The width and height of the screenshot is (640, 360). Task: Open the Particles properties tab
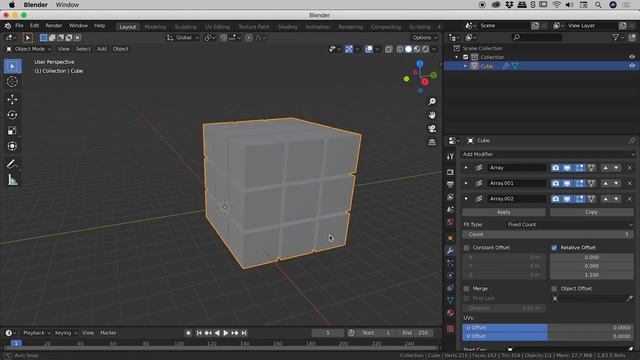point(450,263)
